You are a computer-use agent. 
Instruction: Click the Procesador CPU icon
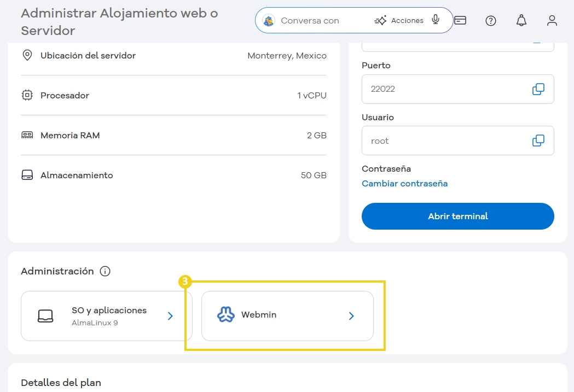[x=27, y=95]
